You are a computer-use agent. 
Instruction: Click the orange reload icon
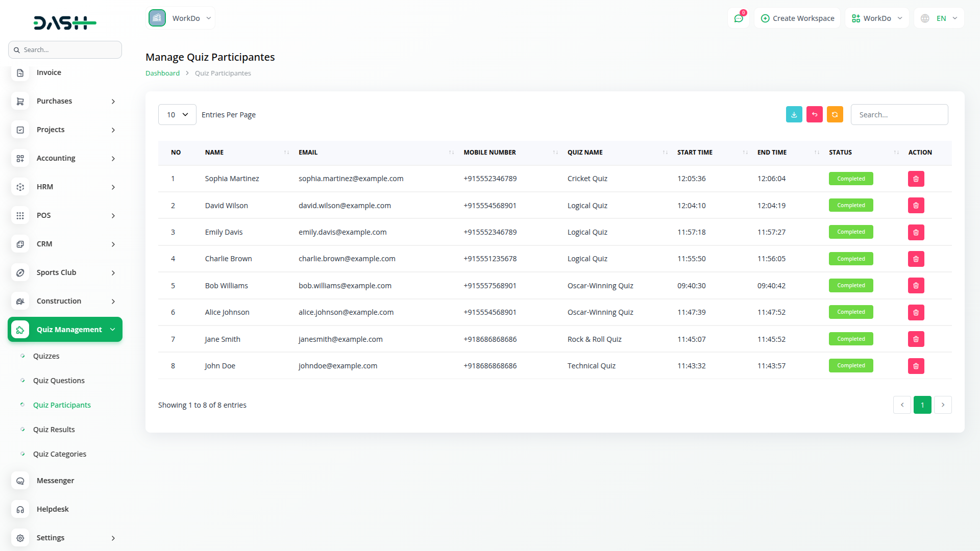point(835,115)
